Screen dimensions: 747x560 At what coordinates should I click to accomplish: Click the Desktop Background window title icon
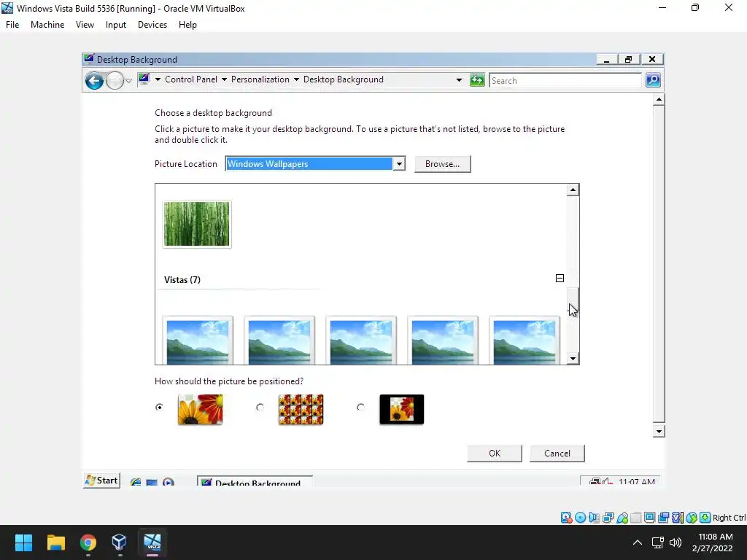(88, 59)
